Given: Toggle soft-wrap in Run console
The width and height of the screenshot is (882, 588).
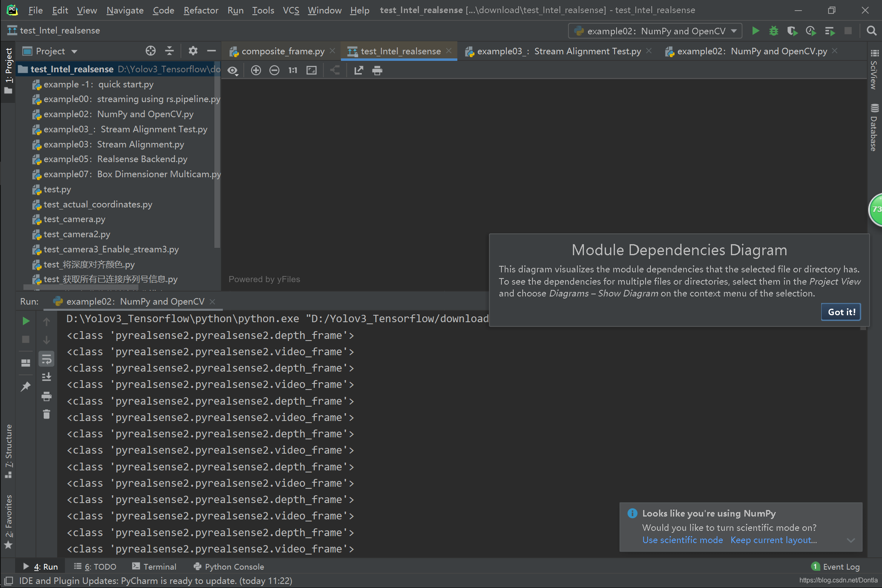Looking at the screenshot, I should [x=47, y=359].
